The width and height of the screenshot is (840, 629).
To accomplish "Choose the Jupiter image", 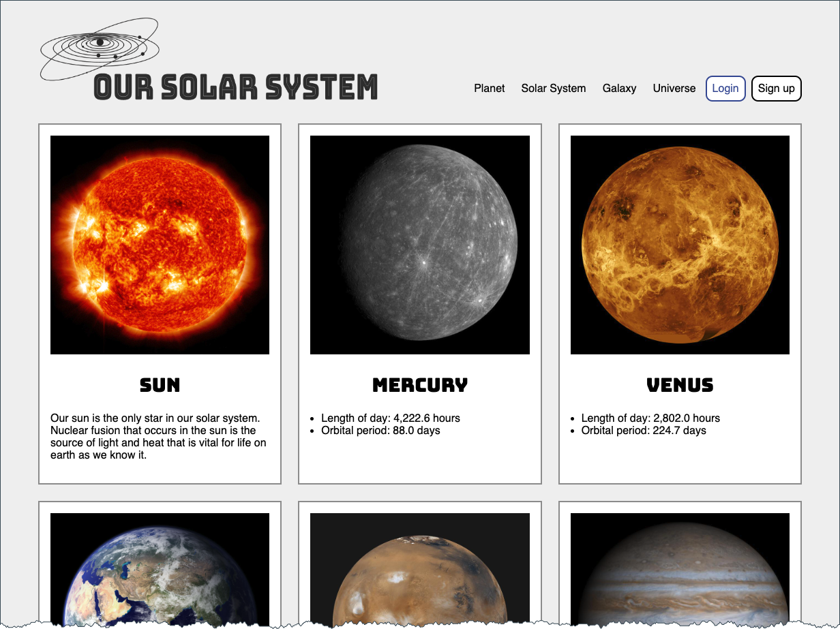I will pyautogui.click(x=680, y=569).
